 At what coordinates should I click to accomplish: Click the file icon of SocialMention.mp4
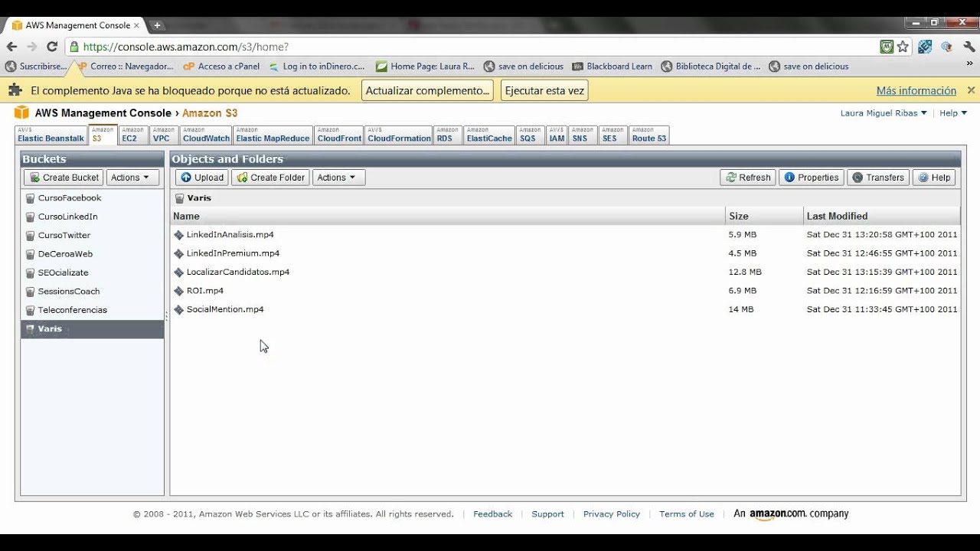[179, 310]
